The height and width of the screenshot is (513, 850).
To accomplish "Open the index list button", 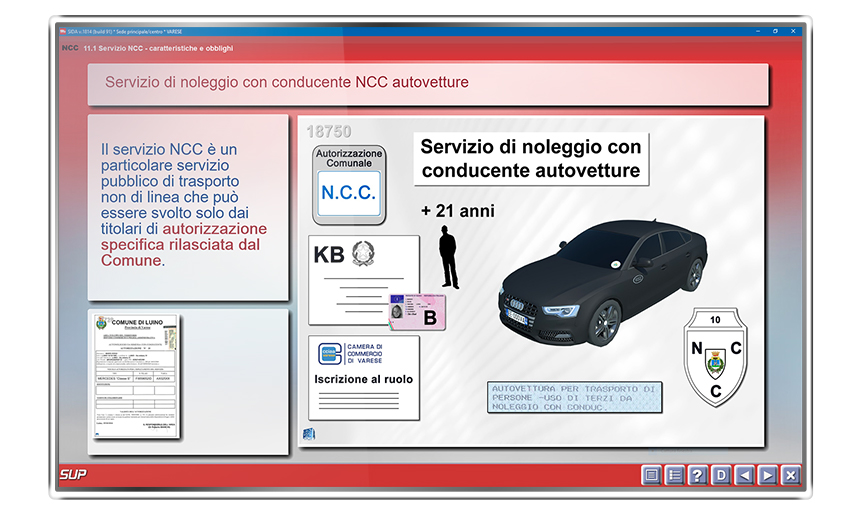I will coord(675,475).
